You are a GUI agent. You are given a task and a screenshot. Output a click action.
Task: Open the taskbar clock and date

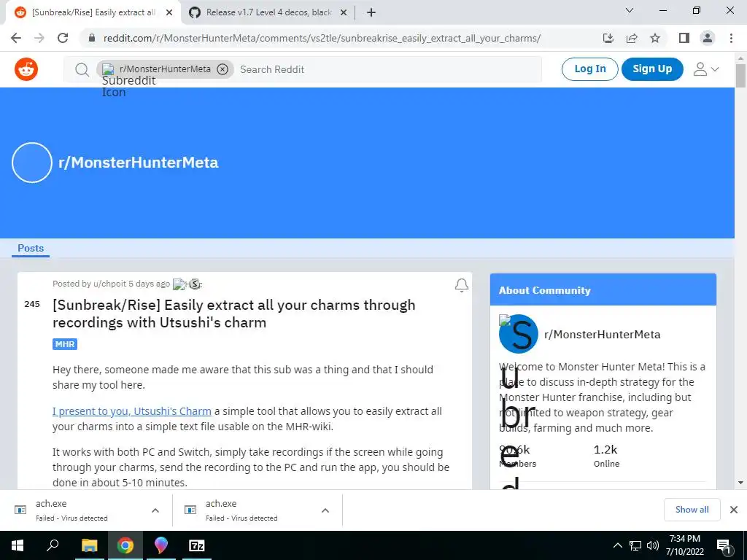(684, 545)
